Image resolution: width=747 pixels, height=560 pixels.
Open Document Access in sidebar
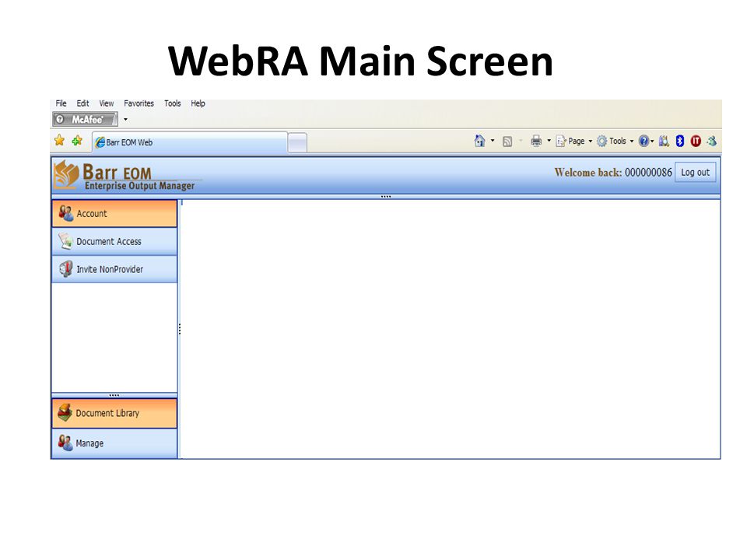(x=114, y=241)
